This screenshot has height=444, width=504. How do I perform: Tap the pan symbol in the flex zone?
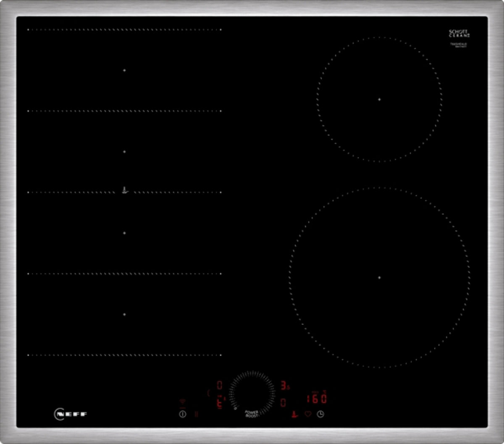click(x=124, y=190)
